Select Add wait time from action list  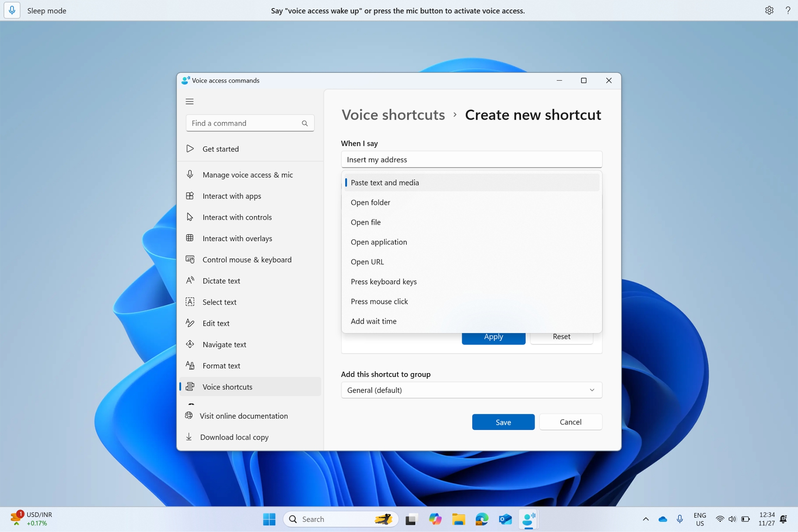373,321
